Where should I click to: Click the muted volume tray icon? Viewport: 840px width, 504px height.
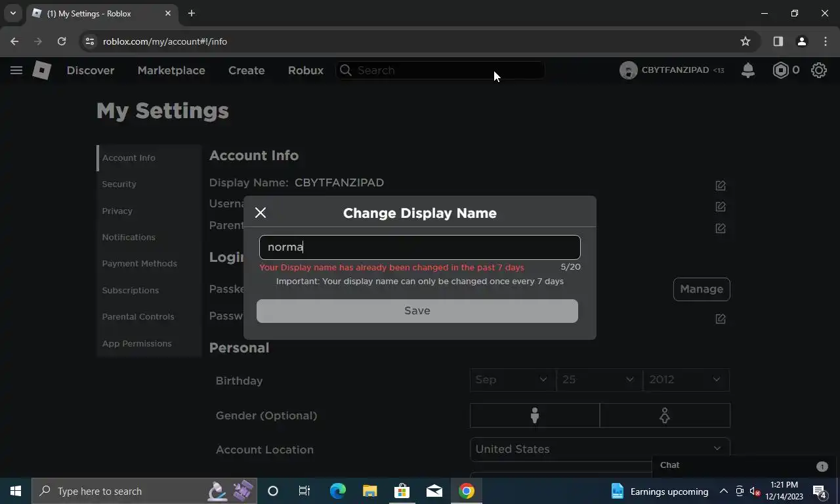(755, 491)
